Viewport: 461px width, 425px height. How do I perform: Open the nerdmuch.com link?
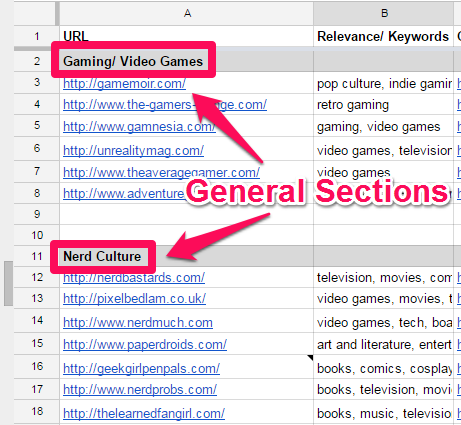coord(138,322)
